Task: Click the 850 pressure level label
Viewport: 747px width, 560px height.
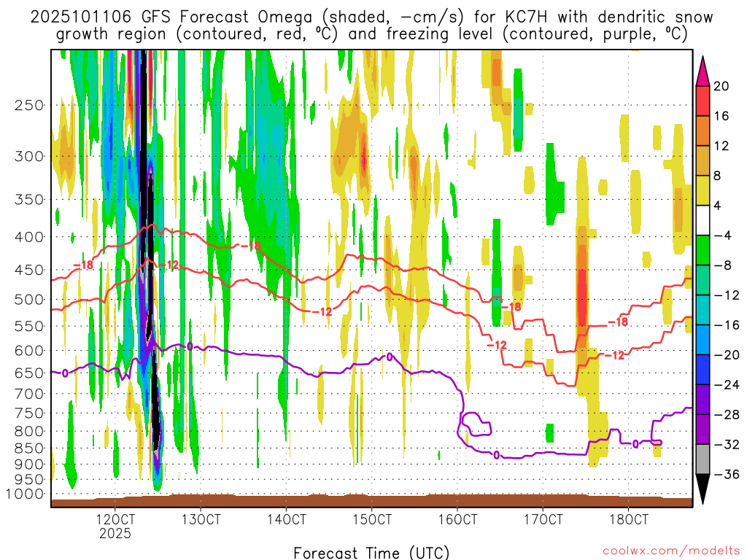Action: coord(29,448)
